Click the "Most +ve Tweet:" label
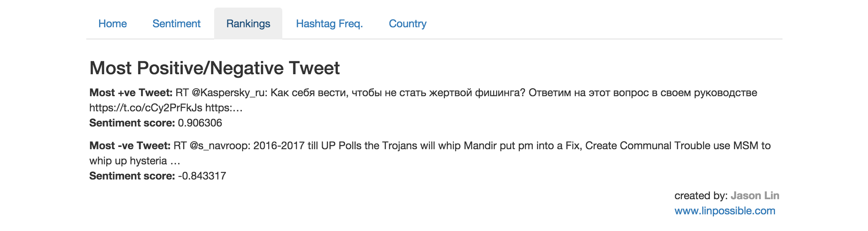Screen dimensions: 868x231 (131, 93)
